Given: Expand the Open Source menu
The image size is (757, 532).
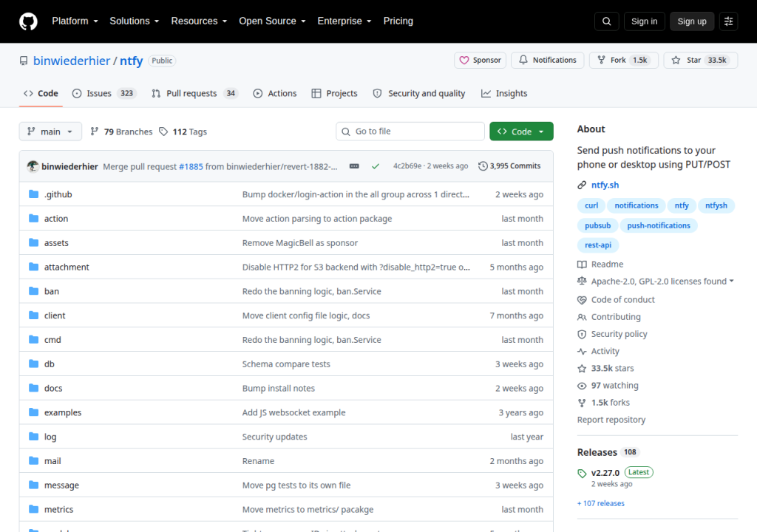Looking at the screenshot, I should point(272,21).
